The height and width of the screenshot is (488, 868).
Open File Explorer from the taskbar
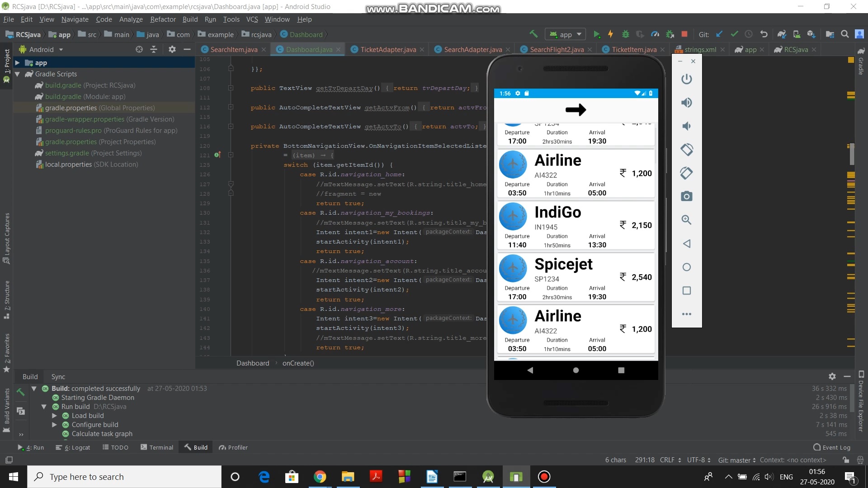click(x=348, y=477)
